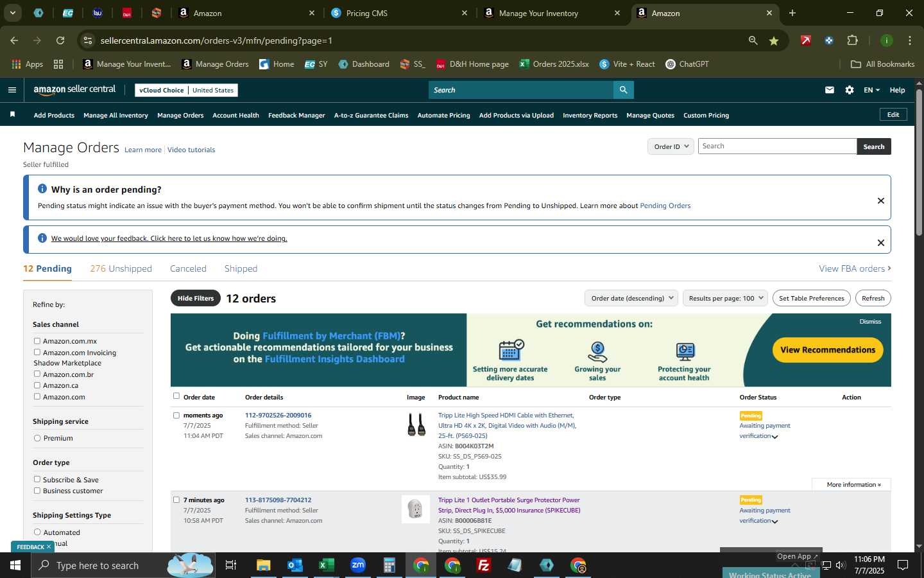Dismiss the 'Why is an order pending' notice
924x578 pixels.
[x=881, y=201]
